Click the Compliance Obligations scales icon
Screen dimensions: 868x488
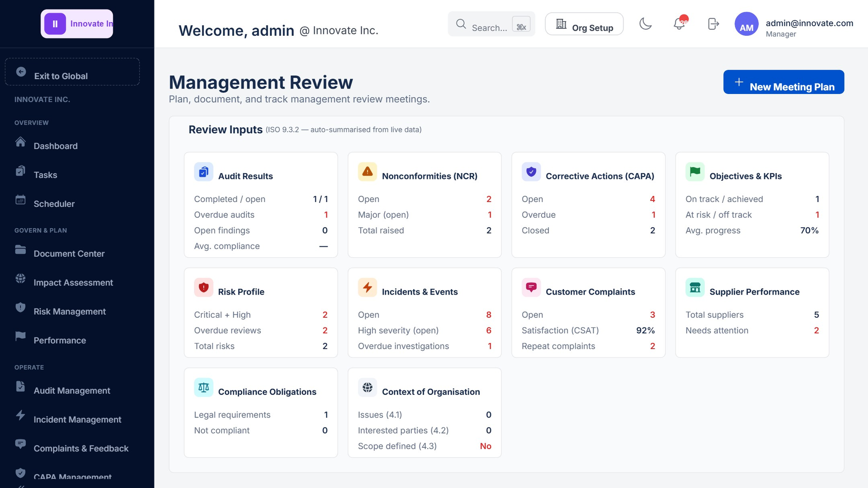(x=203, y=387)
